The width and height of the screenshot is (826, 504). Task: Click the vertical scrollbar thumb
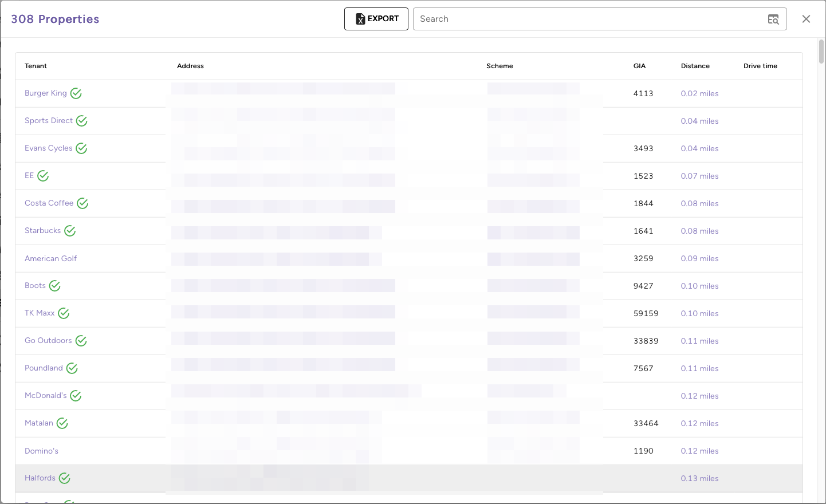point(821,52)
